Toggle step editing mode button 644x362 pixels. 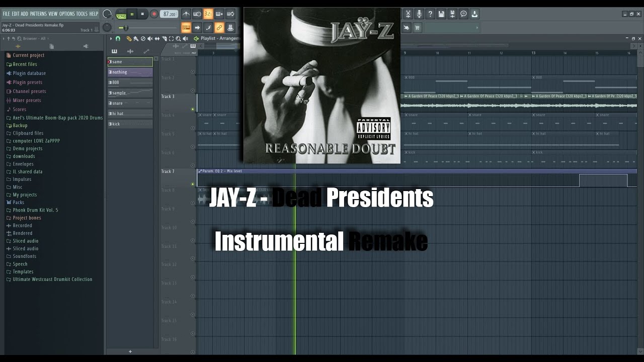[x=208, y=28]
